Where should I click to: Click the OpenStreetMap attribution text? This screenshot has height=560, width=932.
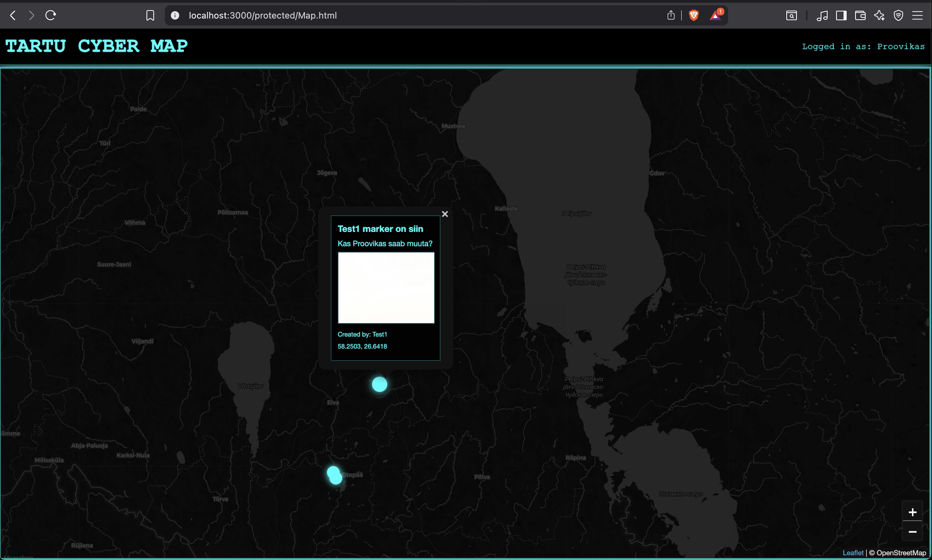901,553
